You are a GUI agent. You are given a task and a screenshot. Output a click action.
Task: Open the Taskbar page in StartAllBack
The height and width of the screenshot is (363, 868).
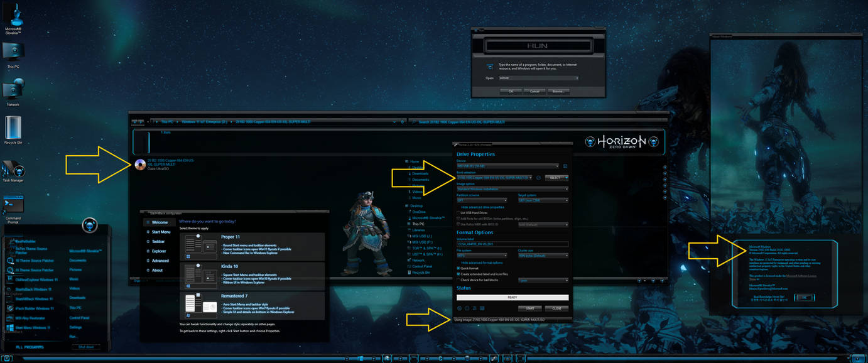[x=158, y=241]
